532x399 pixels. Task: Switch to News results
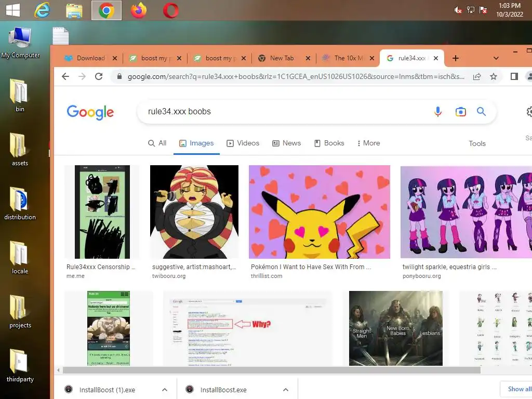(287, 143)
